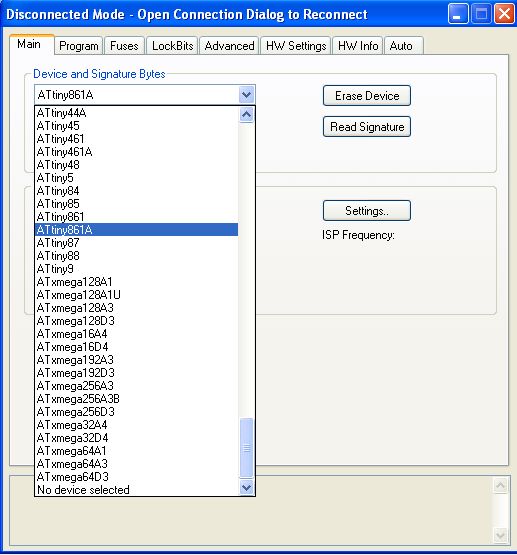Viewport: 517px width, 555px height.
Task: Select ATtiny5 device entry
Action: coord(137,178)
